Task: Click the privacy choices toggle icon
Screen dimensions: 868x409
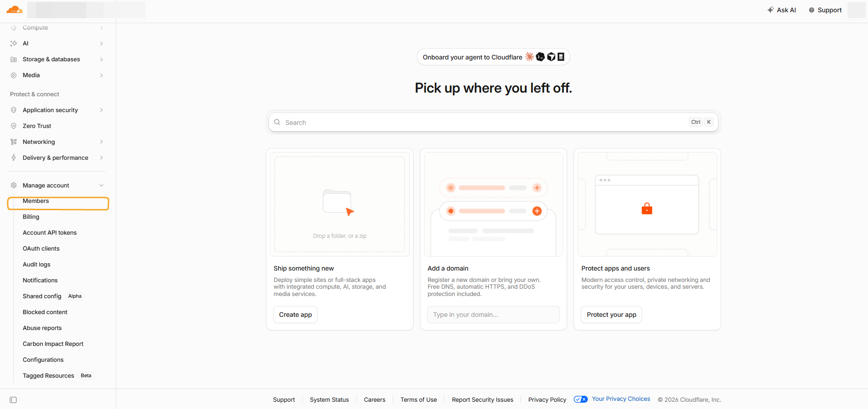Action: [581, 399]
